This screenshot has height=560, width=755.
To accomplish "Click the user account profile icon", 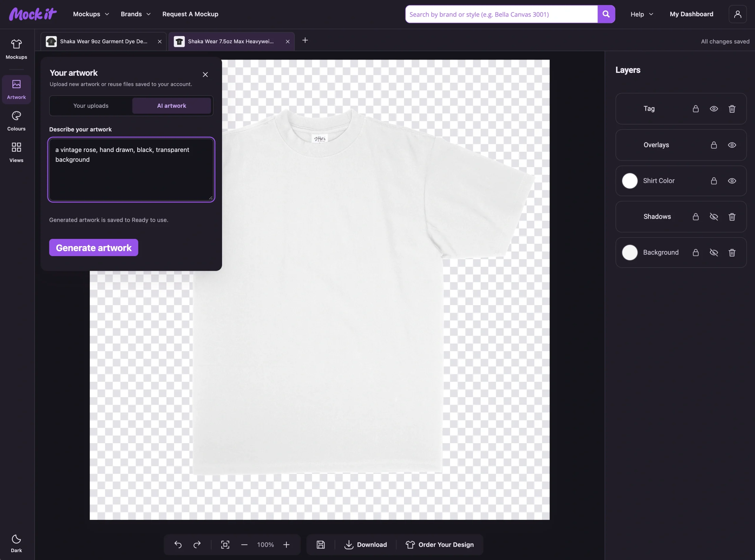I will click(738, 14).
